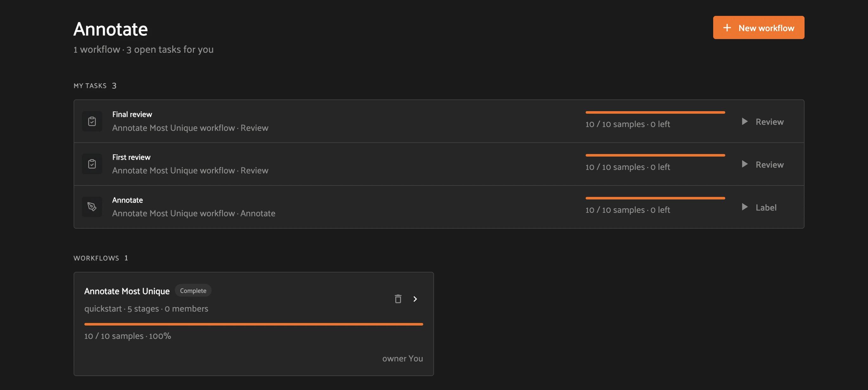This screenshot has height=390, width=868.
Task: Click '10 / 10 samples · 100%' text
Action: coord(127,336)
